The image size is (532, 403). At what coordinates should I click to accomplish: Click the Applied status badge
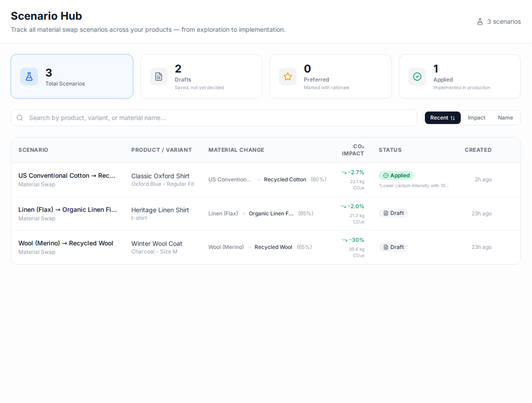[396, 176]
